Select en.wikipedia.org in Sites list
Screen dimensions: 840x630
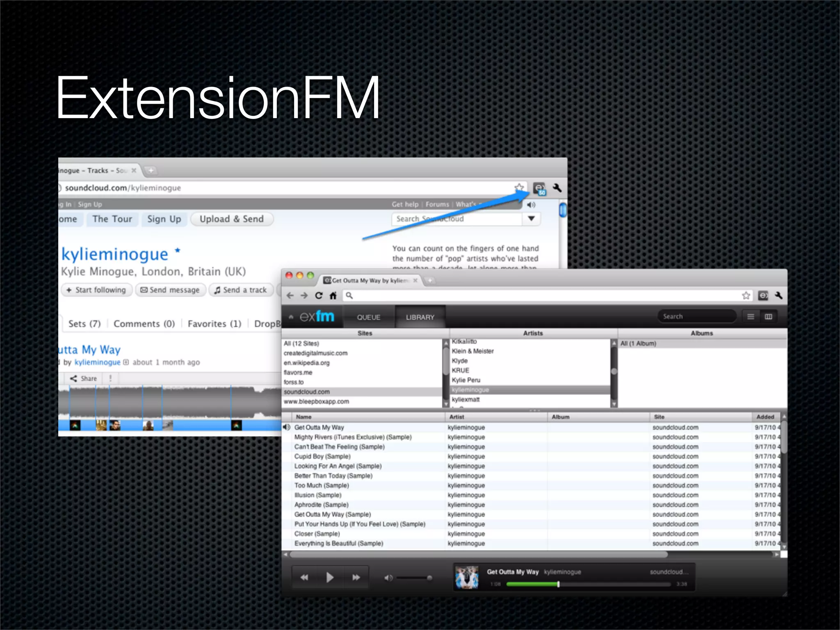click(362, 363)
